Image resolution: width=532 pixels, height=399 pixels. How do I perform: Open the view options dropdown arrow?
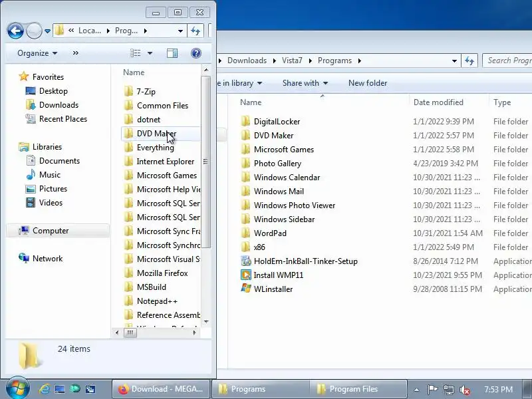(x=150, y=53)
